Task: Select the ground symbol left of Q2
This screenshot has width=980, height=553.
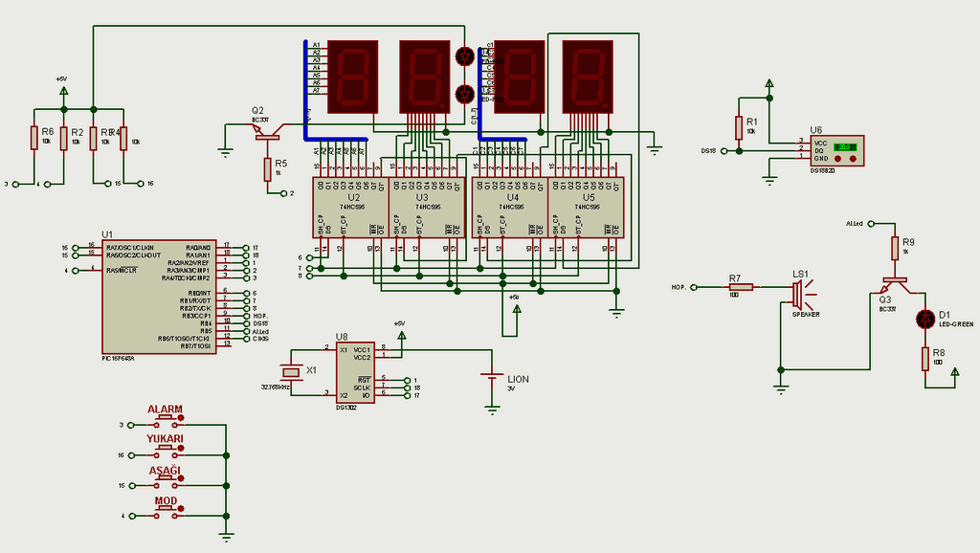Action: click(226, 151)
